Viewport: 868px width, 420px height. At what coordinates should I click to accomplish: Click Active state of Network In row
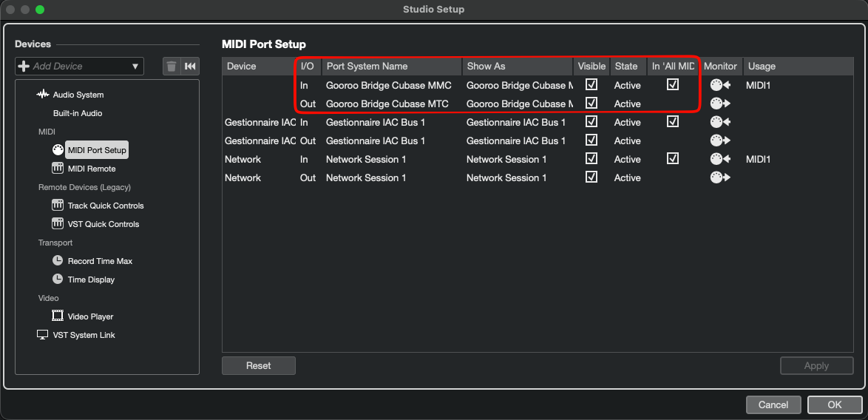[x=627, y=160]
